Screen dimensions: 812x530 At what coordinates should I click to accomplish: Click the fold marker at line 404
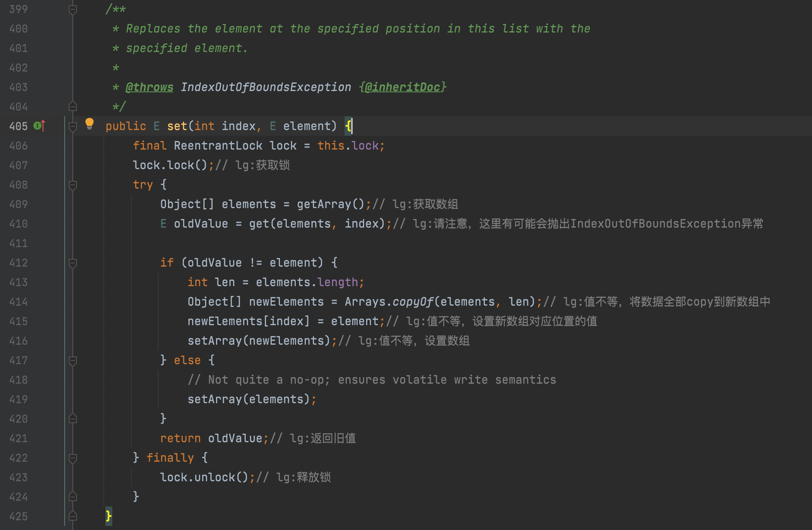(72, 106)
